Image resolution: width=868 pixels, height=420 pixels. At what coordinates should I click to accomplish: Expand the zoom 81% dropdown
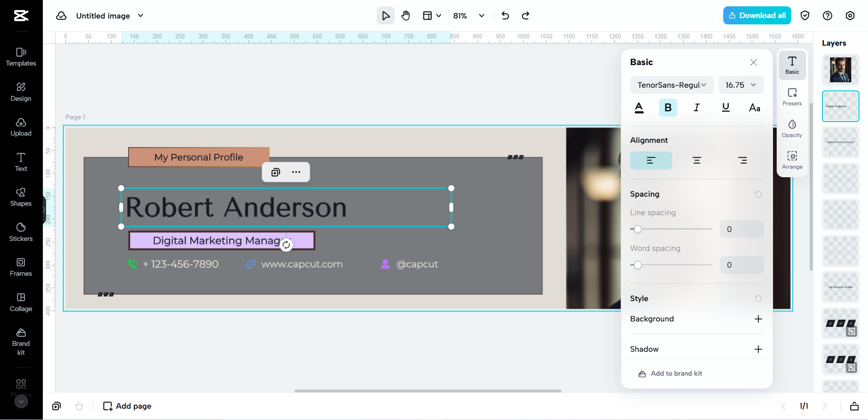[x=481, y=16]
